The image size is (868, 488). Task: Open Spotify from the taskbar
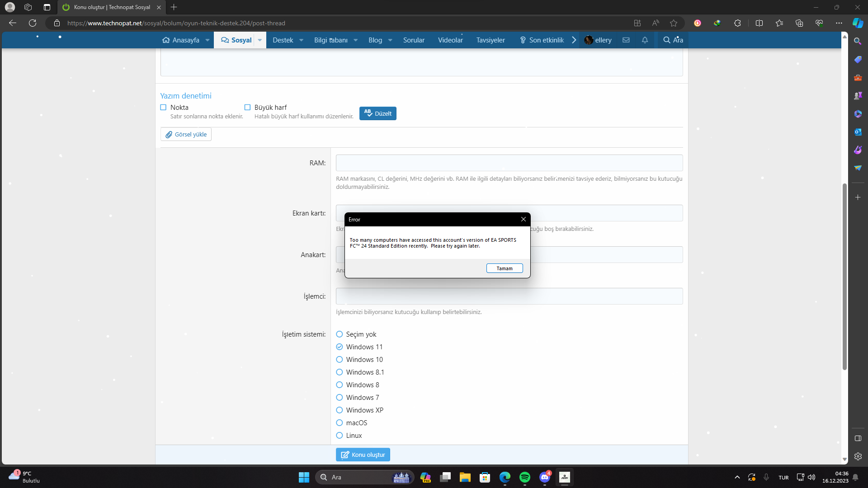pos(525,477)
